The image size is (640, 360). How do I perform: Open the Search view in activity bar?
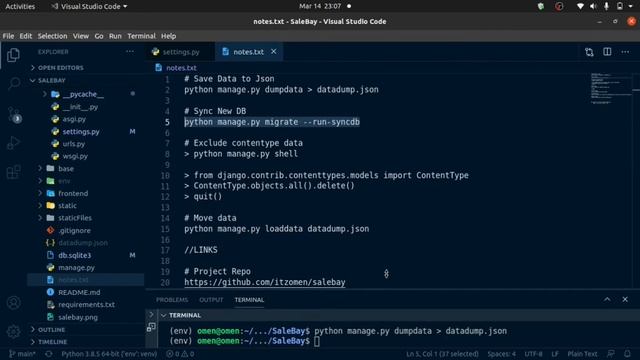(x=13, y=84)
